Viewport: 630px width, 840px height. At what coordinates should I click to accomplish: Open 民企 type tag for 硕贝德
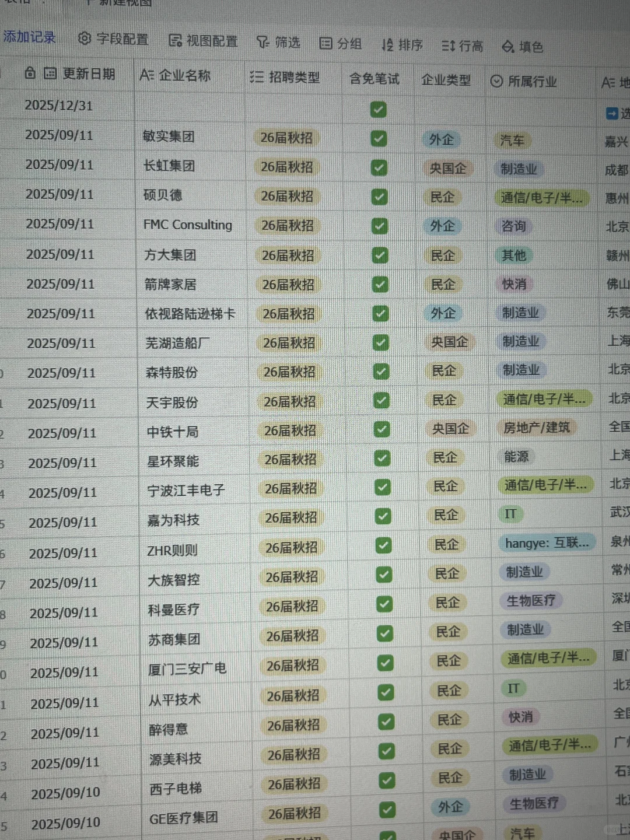click(442, 197)
